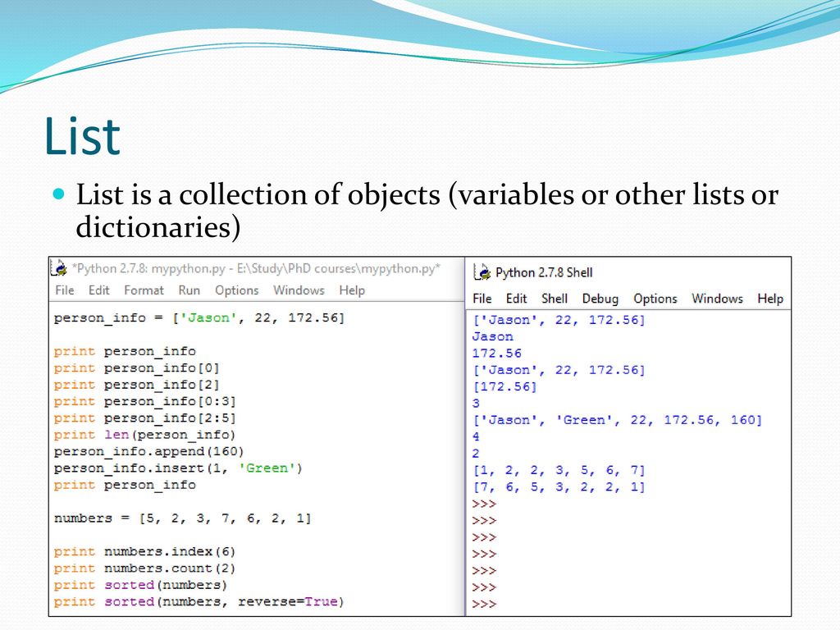This screenshot has width=840, height=630.
Task: Click the Python icon in Shell title bar
Action: click(x=482, y=272)
